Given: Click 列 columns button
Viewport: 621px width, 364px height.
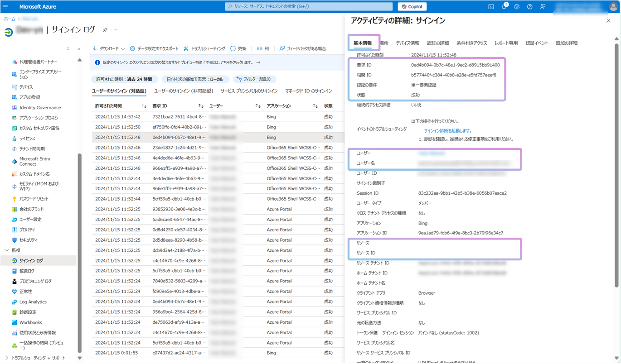Looking at the screenshot, I should point(263,48).
